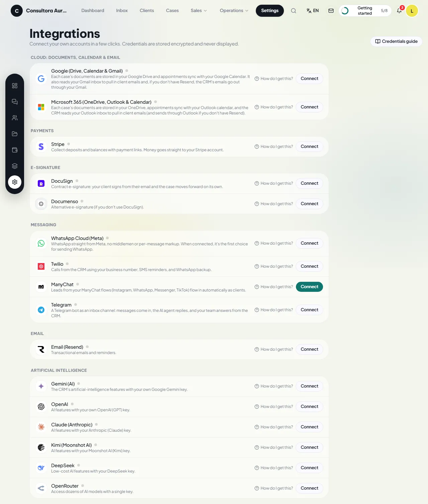Open the sidebar dashboard grid icon
Viewport: 428px width, 504px height.
pos(15,86)
